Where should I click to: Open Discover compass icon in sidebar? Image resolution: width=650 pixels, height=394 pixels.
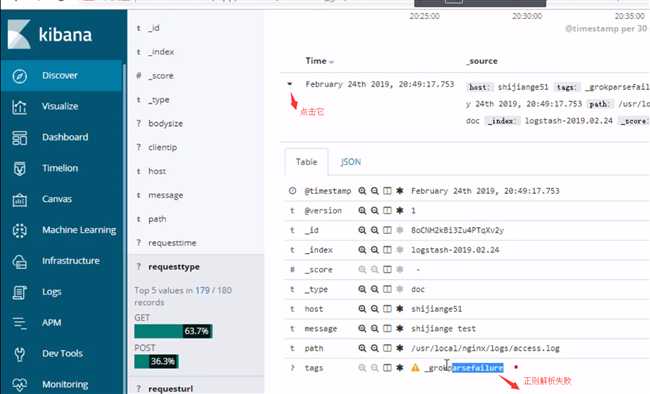coord(19,76)
